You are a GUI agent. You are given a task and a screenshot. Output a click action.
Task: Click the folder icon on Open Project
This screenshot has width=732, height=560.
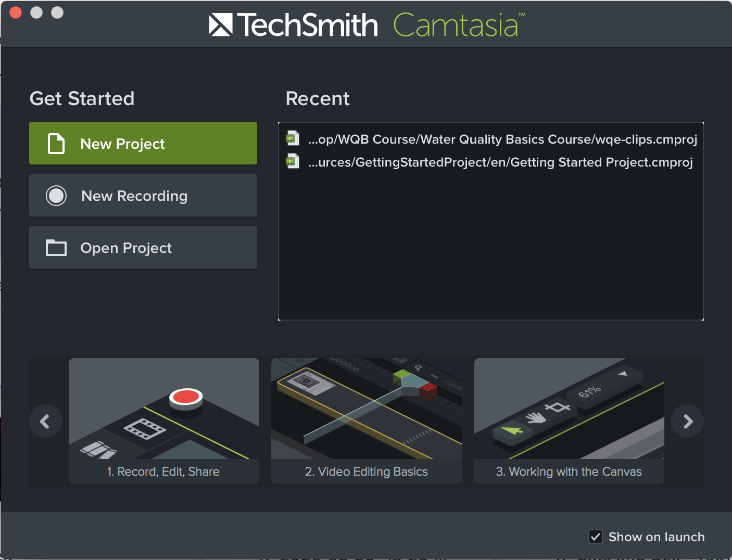[56, 248]
